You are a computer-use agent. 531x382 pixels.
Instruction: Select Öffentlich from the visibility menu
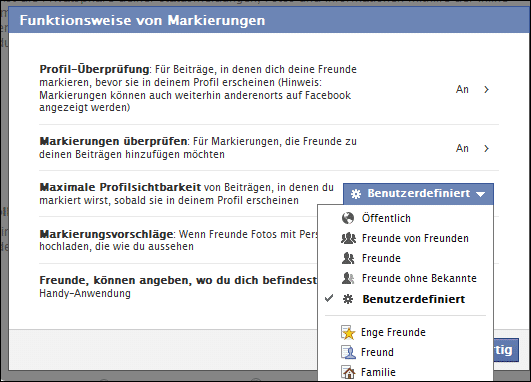(x=405, y=218)
